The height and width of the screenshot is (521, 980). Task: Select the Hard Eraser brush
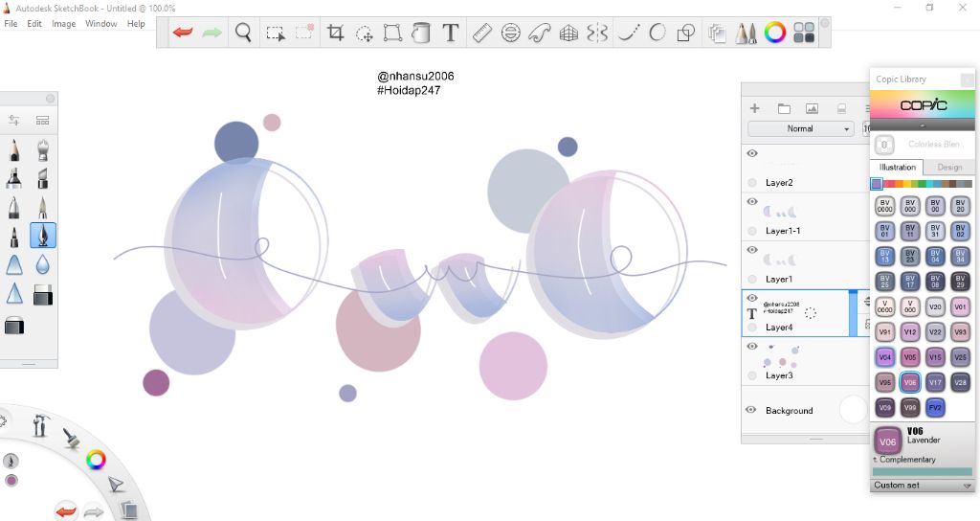(42, 295)
